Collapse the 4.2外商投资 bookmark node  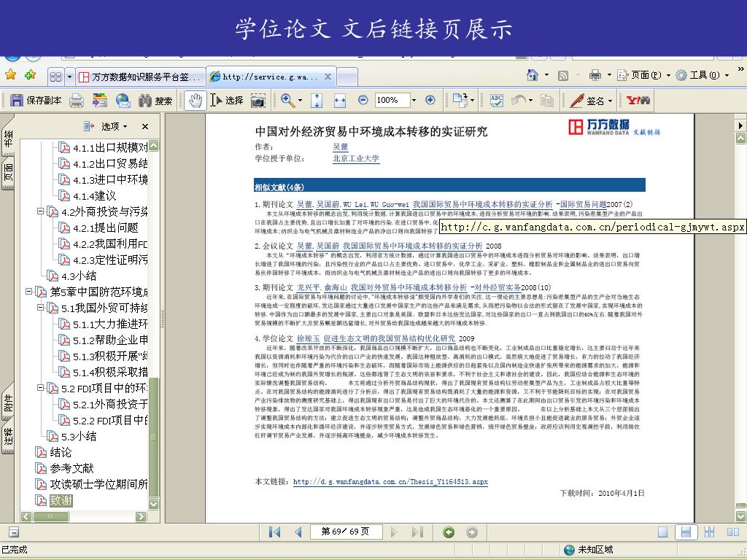(x=41, y=211)
